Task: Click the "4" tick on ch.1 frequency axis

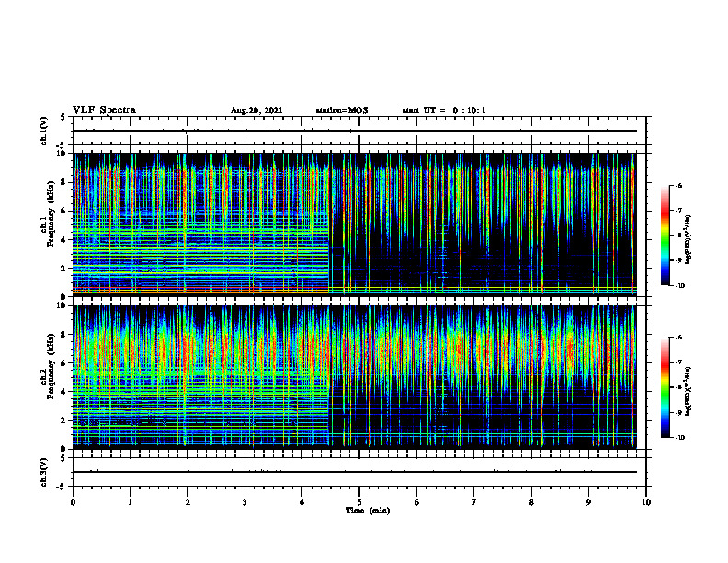Action: point(63,240)
